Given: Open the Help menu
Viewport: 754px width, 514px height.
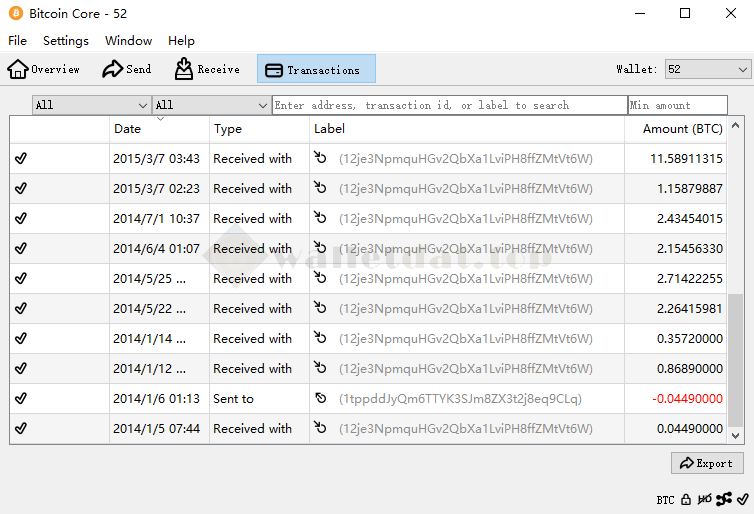Looking at the screenshot, I should tap(181, 41).
